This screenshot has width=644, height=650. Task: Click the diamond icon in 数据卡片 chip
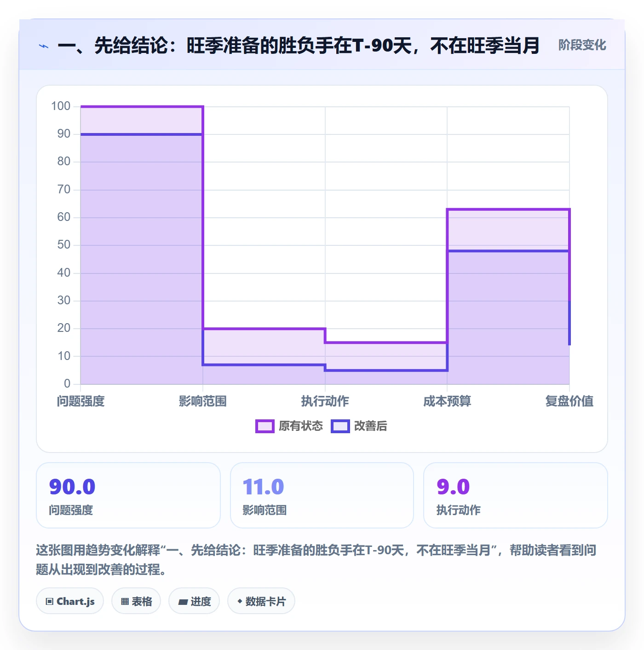[240, 601]
